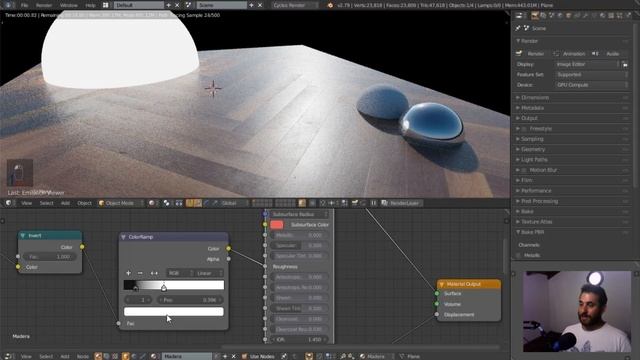Toggle the 3D manipulator icon
This screenshot has height=360, width=640.
click(189, 203)
